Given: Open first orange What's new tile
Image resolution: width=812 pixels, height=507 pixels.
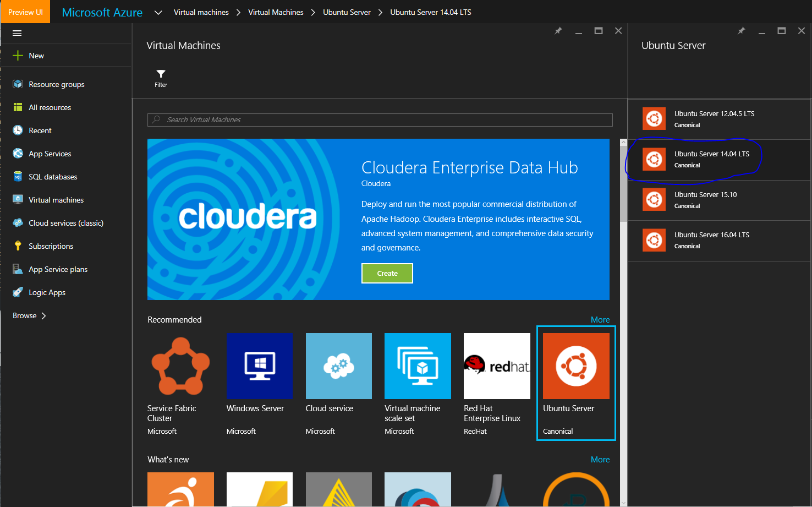Looking at the screenshot, I should [x=180, y=489].
